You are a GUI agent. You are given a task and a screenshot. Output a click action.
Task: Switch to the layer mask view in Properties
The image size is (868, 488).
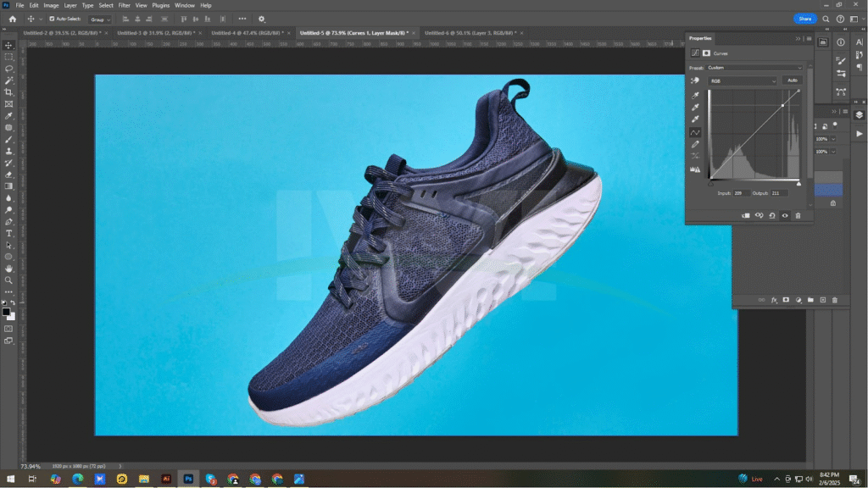(x=706, y=53)
